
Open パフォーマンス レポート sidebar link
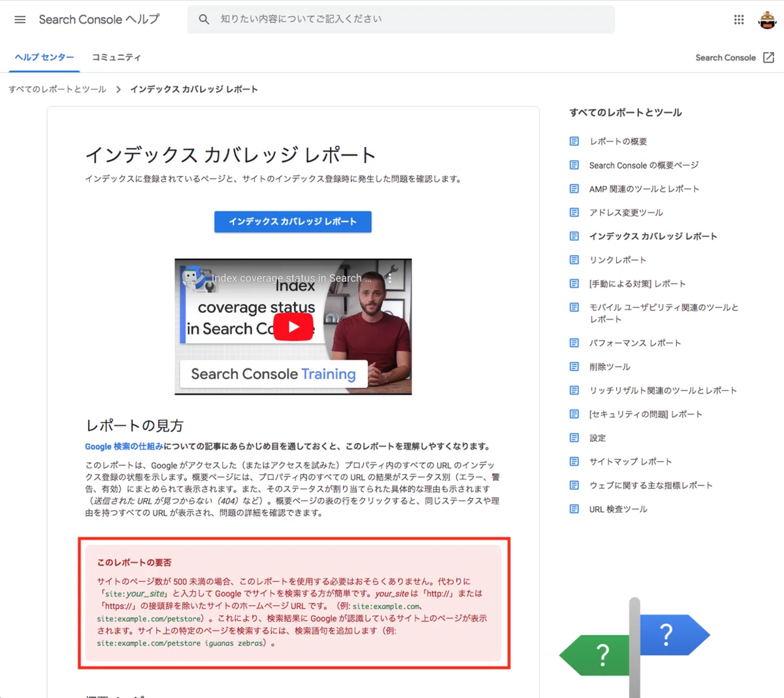tap(635, 343)
